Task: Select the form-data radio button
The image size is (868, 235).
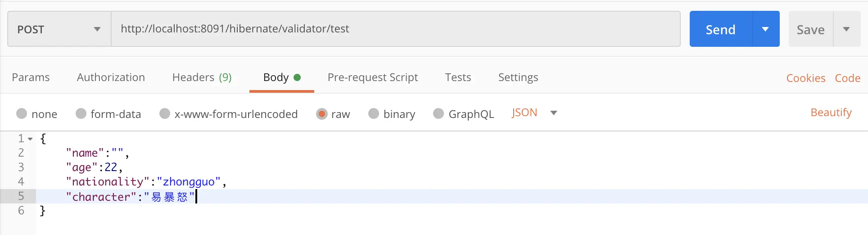Action: (81, 113)
